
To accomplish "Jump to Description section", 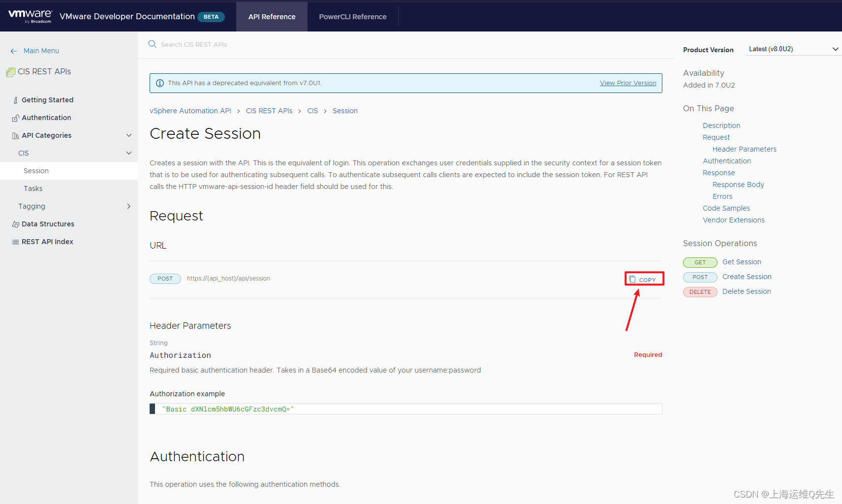I will [721, 126].
